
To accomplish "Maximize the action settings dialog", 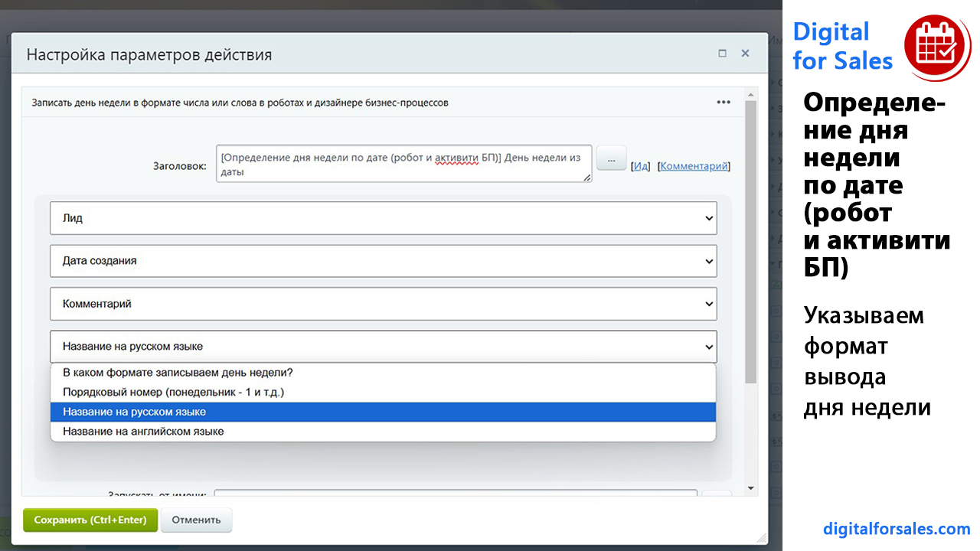I will (x=722, y=54).
